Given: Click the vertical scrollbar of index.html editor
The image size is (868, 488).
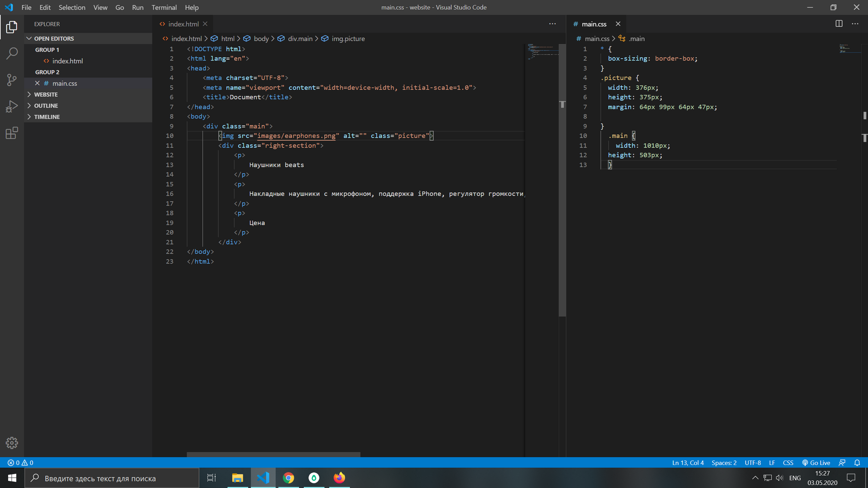Looking at the screenshot, I should 562,180.
